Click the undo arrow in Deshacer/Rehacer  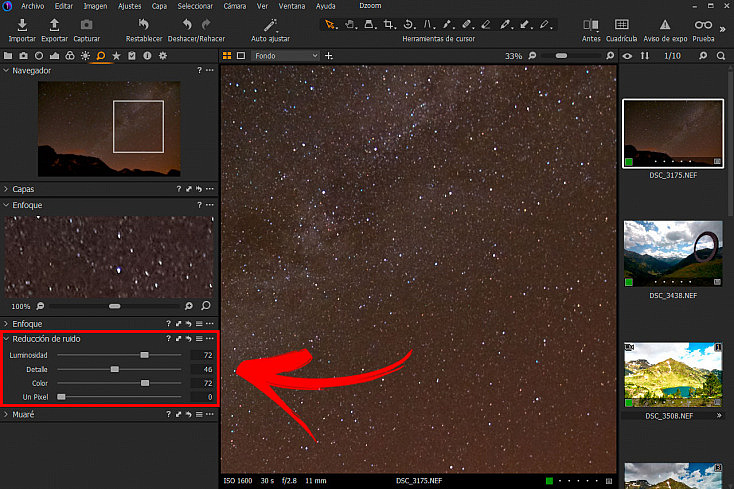187,24
